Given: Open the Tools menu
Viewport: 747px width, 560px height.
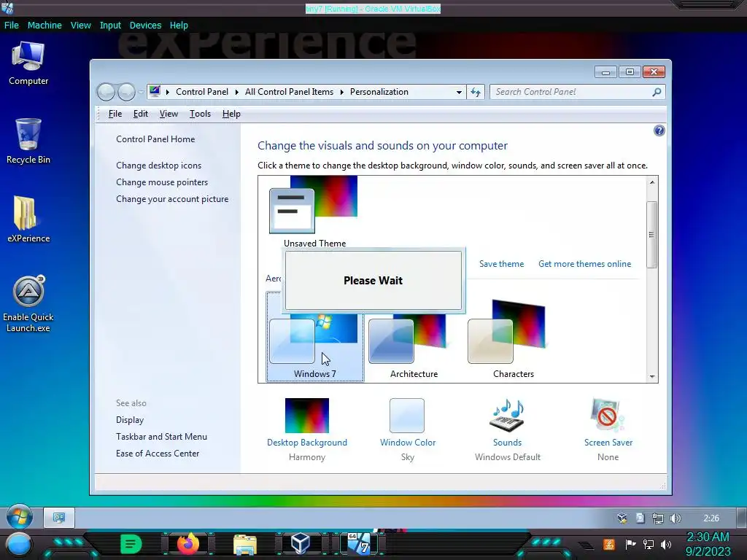Looking at the screenshot, I should click(200, 114).
